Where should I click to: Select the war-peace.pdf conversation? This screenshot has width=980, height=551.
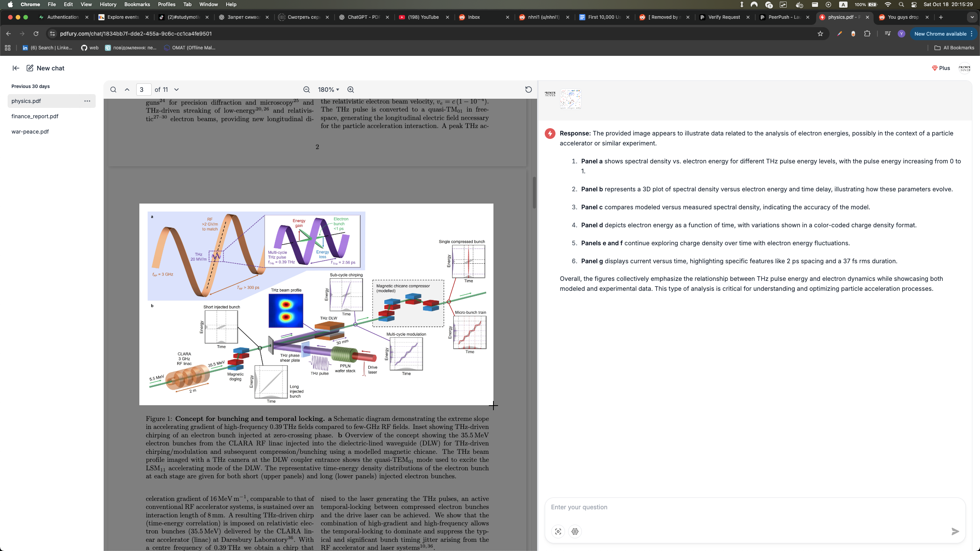click(x=31, y=132)
